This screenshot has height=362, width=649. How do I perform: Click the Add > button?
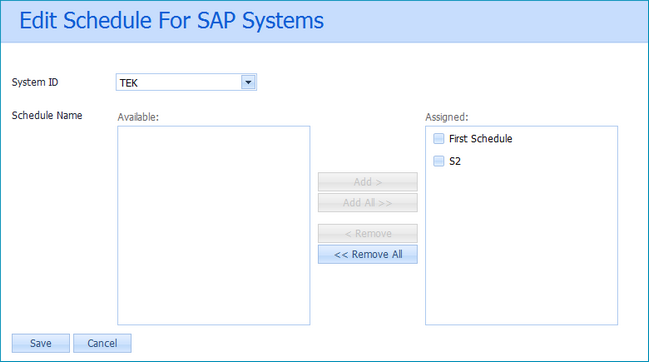pyautogui.click(x=368, y=182)
